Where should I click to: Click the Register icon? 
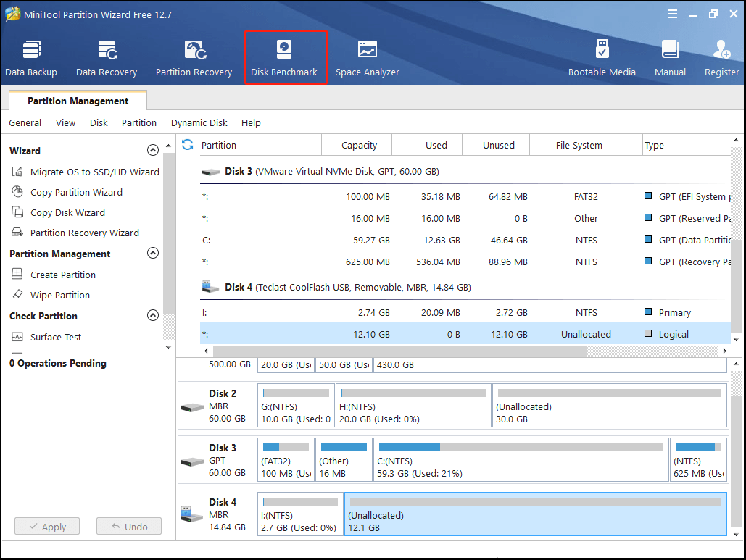coord(722,49)
